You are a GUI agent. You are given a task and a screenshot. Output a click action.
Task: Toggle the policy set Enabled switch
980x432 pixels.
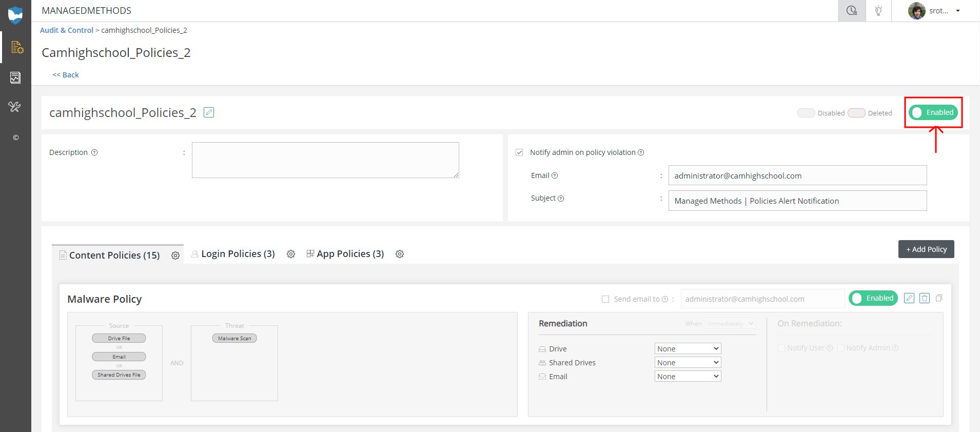click(933, 112)
